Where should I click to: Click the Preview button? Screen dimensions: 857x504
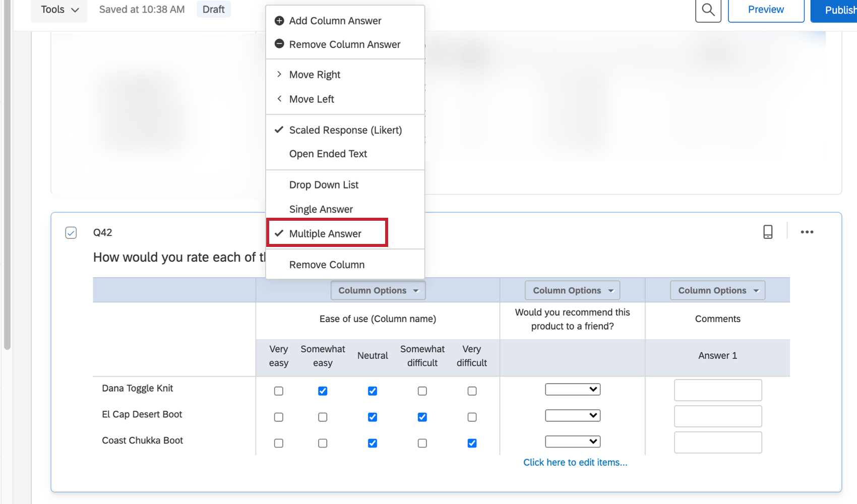[x=766, y=9]
